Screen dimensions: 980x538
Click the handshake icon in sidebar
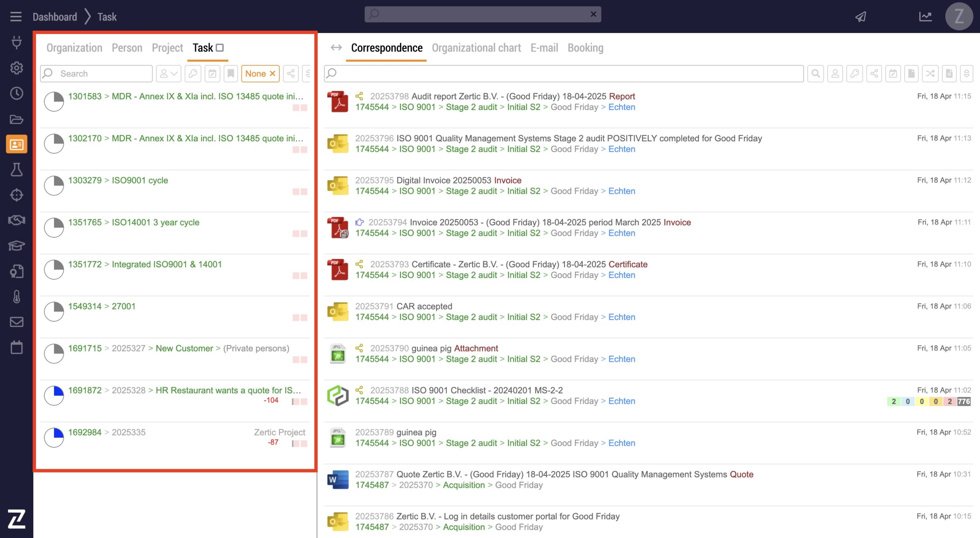[x=16, y=220]
